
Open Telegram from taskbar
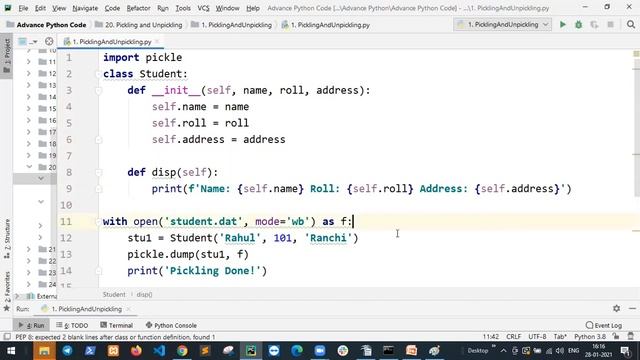pyautogui.click(x=67, y=351)
